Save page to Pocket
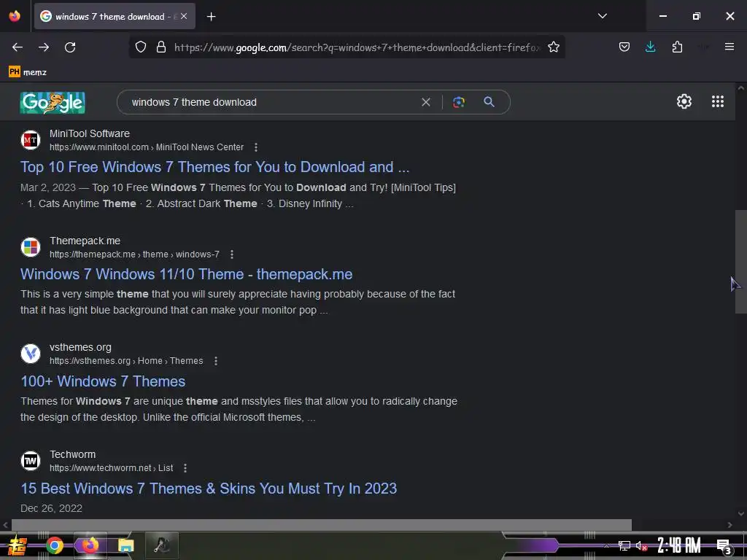 coord(624,47)
